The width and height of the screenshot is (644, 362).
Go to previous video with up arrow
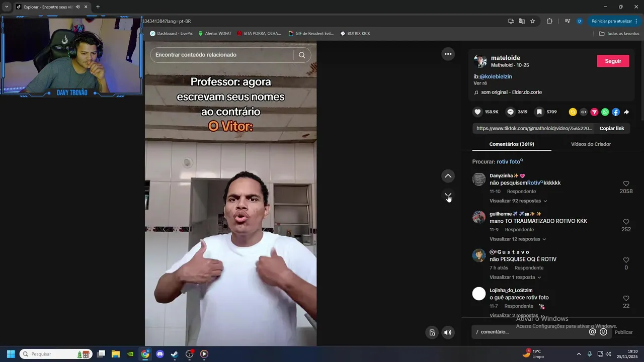click(x=448, y=176)
